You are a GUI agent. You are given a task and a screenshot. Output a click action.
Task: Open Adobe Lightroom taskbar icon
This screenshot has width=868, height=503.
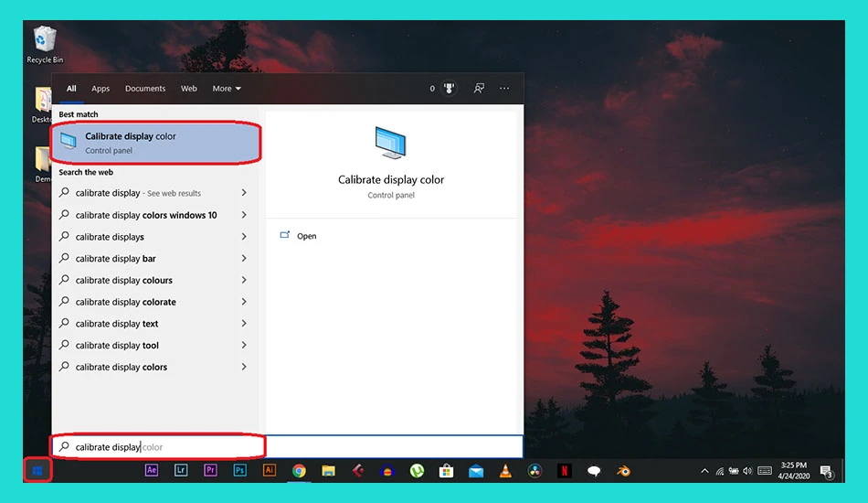181,470
